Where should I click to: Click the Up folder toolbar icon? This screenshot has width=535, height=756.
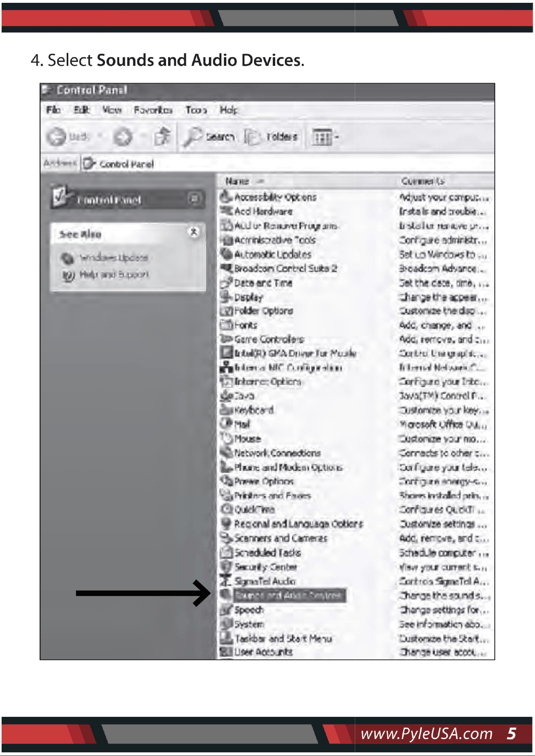(162, 136)
